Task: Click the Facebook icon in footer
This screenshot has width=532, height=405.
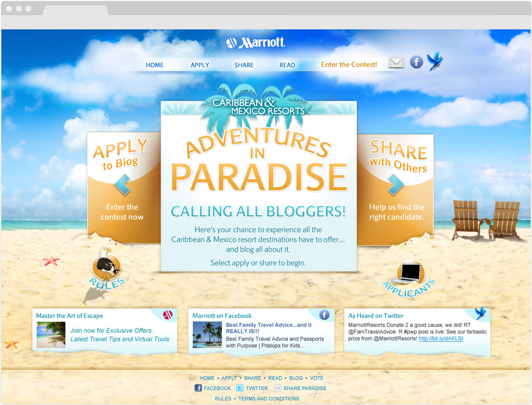Action: 198,388
